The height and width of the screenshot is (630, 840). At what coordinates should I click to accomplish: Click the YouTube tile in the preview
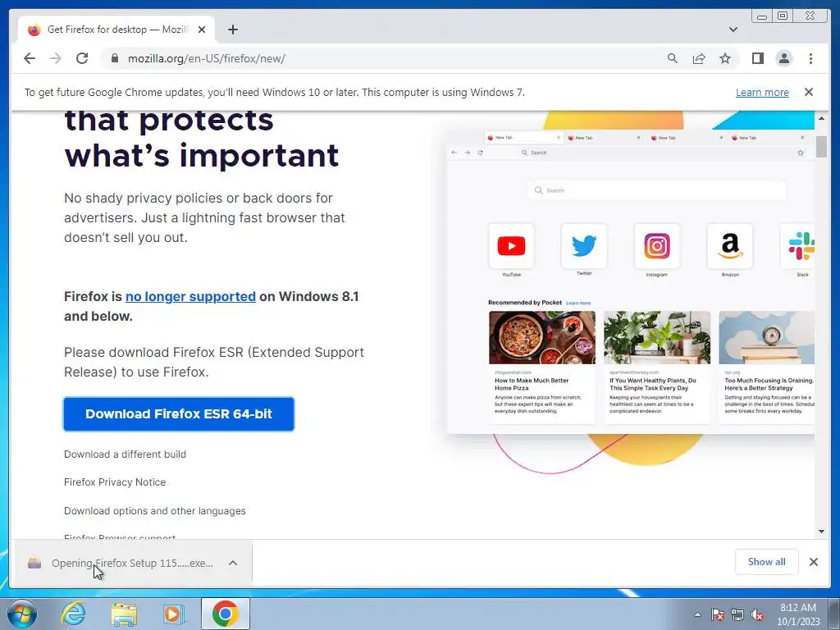point(511,246)
